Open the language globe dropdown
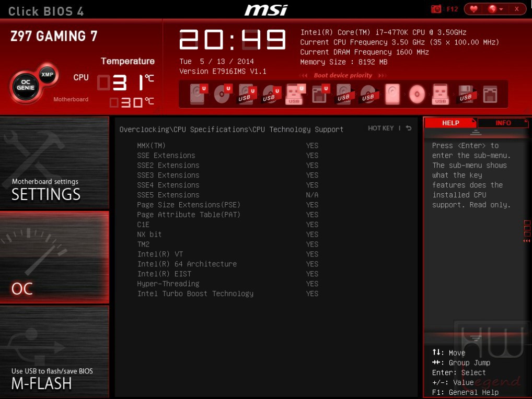The height and width of the screenshot is (399, 532). (x=495, y=9)
